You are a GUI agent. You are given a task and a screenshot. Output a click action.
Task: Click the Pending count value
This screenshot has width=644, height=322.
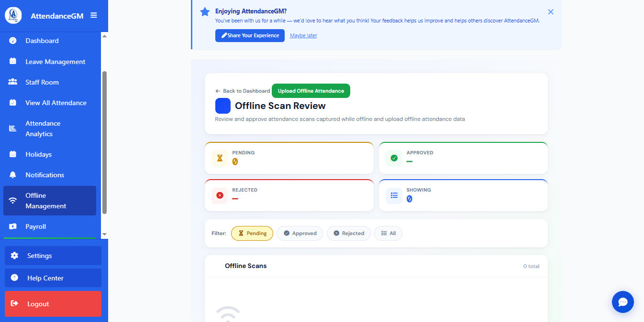[x=235, y=161]
